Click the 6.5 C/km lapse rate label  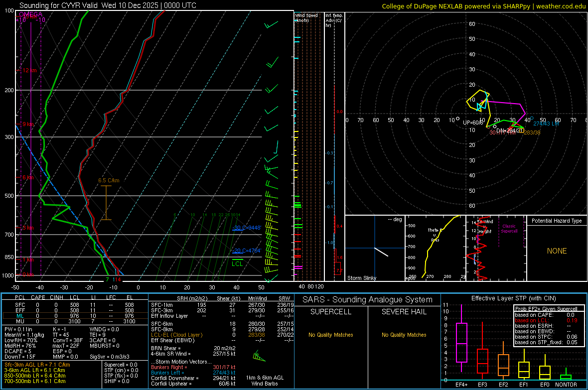tap(109, 180)
